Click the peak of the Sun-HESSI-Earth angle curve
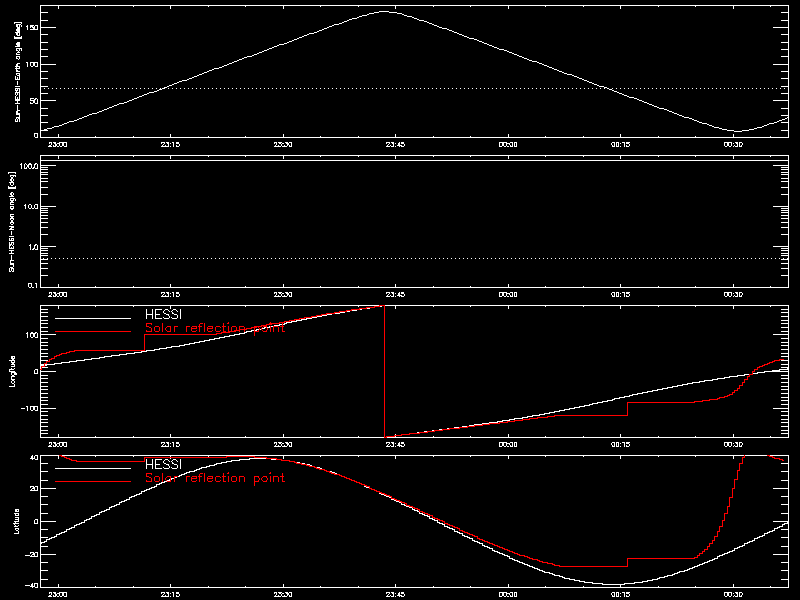Viewport: 800px width, 600px height. tap(384, 11)
